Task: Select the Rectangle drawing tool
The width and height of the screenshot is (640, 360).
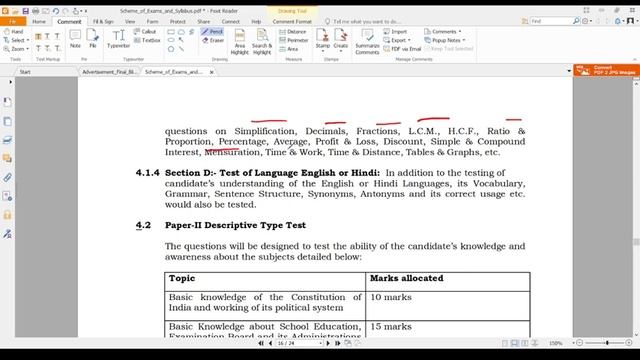Action: coord(171,32)
